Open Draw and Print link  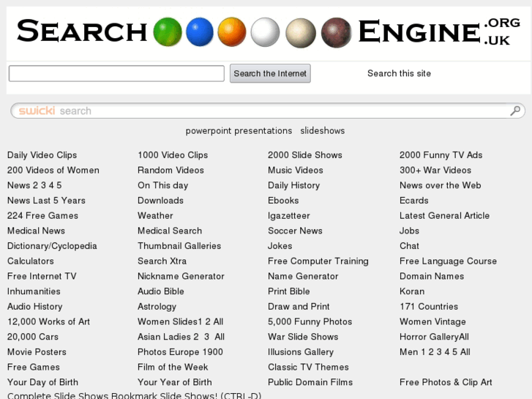(x=299, y=307)
